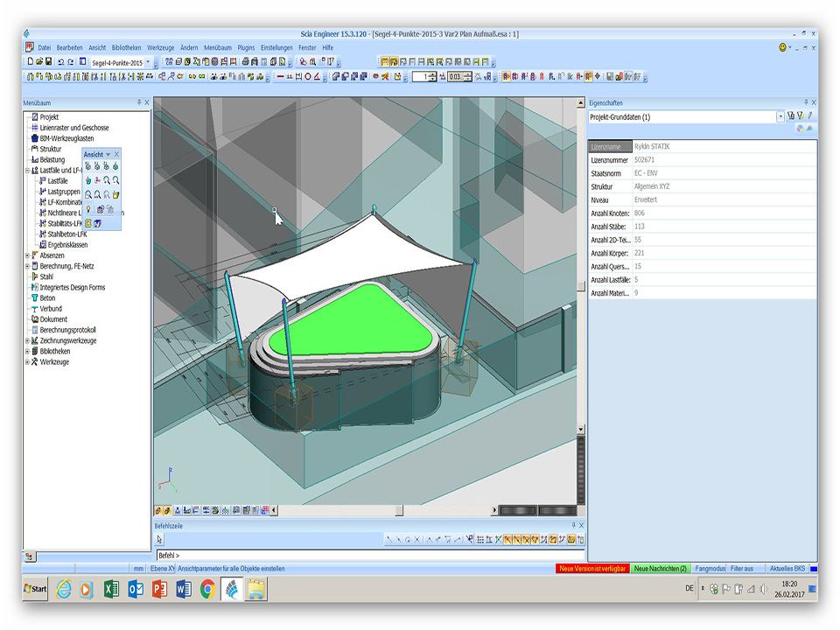The image size is (840, 630).
Task: Expand the Berechnung, FE-Netz tree node
Action: 27,266
